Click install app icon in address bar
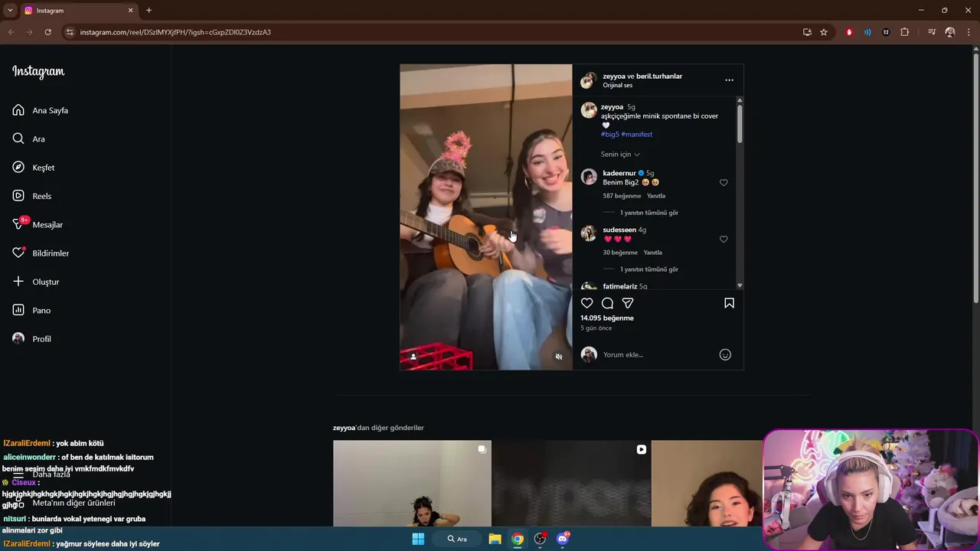 [x=807, y=32]
